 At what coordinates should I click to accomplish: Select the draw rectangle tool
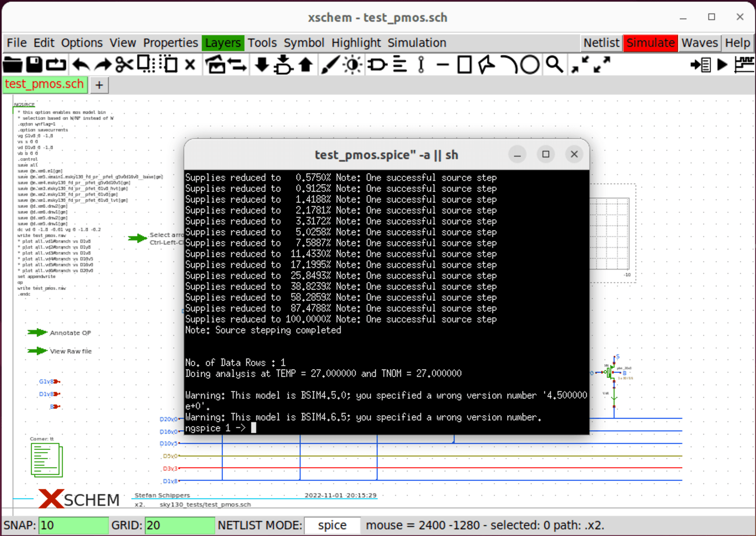[x=465, y=65]
